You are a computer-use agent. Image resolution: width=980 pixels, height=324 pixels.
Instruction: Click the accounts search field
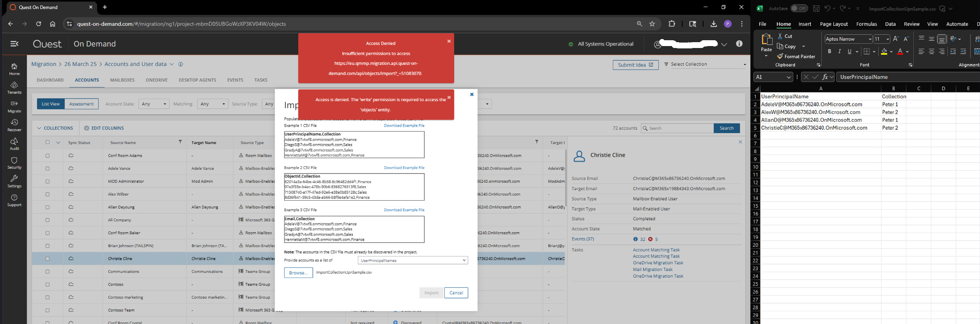tap(678, 128)
